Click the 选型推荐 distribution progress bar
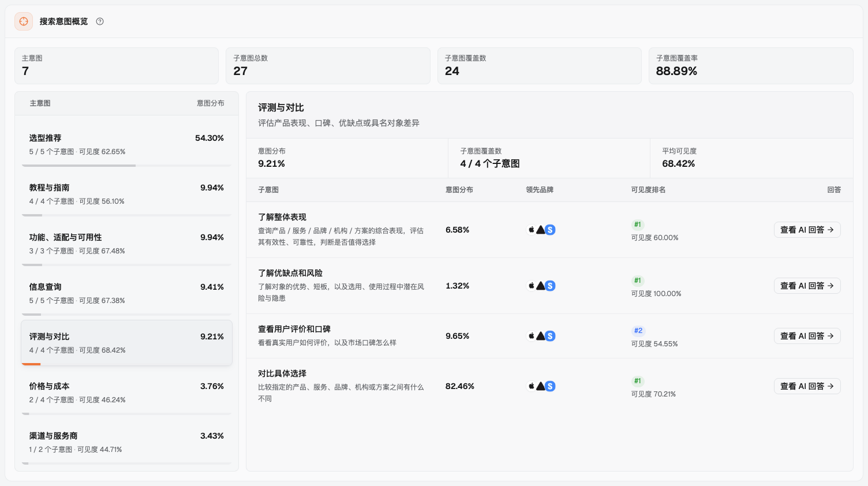Image resolution: width=868 pixels, height=486 pixels. tap(126, 166)
